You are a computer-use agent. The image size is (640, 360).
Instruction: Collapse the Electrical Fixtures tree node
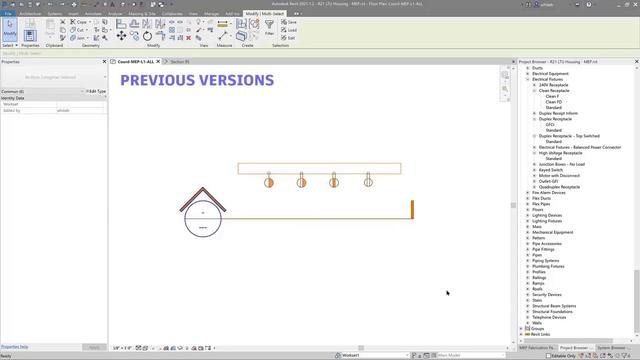[x=528, y=79]
